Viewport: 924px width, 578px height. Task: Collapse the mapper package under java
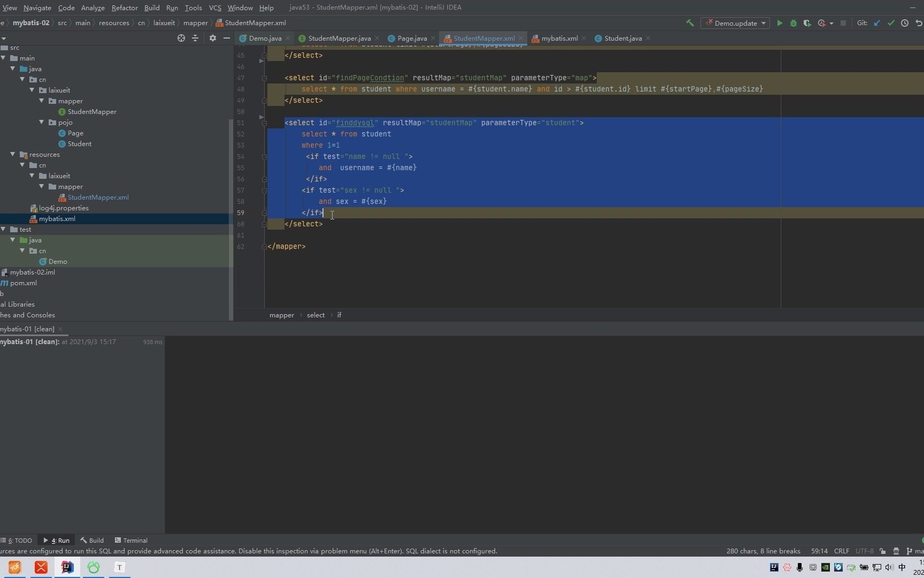pos(42,101)
